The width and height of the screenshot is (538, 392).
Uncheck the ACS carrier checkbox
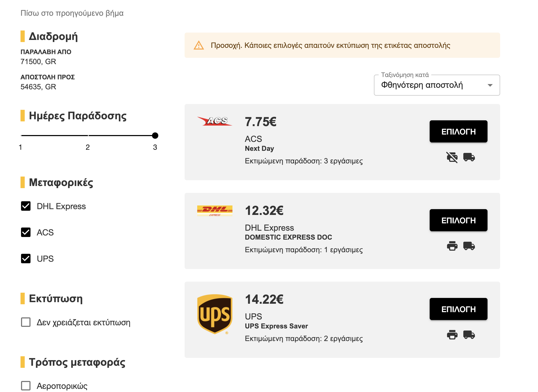click(26, 232)
